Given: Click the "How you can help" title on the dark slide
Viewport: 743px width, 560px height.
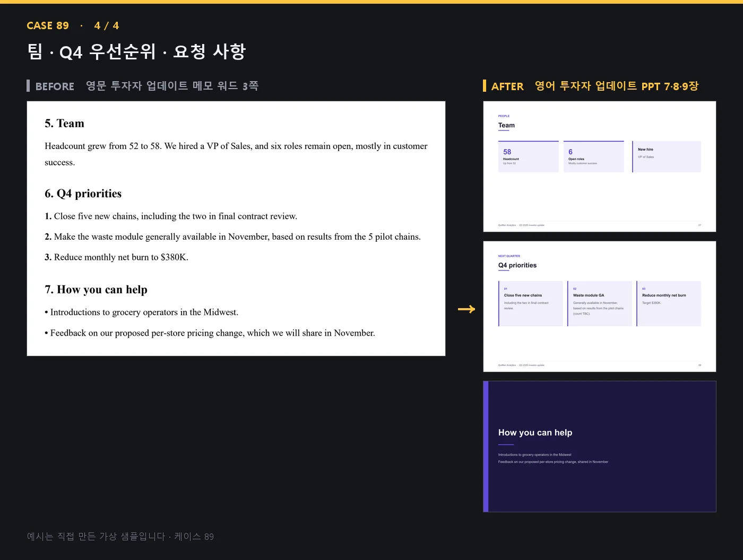Looking at the screenshot, I should pyautogui.click(x=535, y=433).
